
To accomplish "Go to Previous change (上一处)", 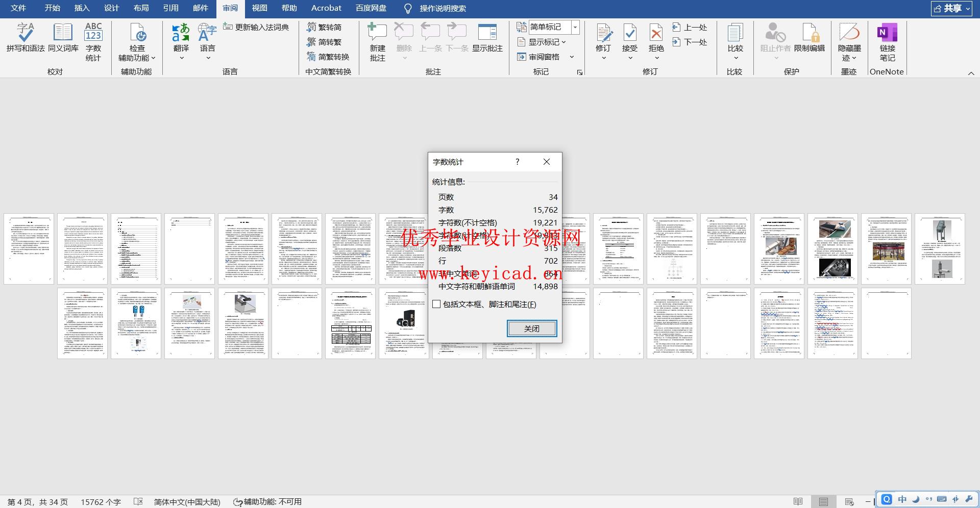I will (x=690, y=27).
